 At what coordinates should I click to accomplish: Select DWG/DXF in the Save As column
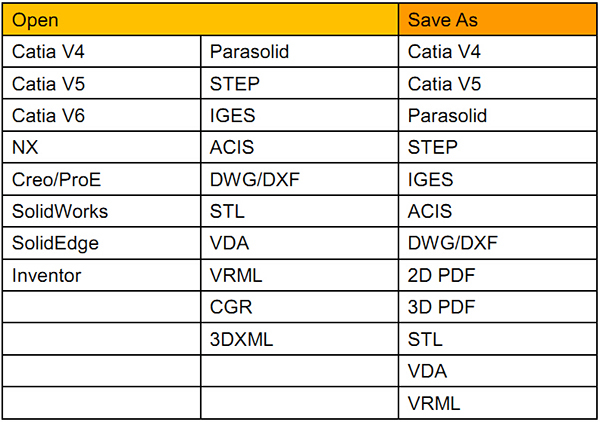[497, 243]
